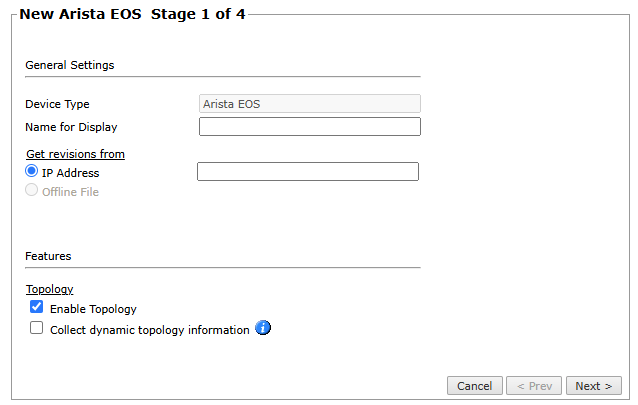This screenshot has height=405, width=638.
Task: Uncheck the Enable Topology checkbox
Action: pyautogui.click(x=37, y=308)
